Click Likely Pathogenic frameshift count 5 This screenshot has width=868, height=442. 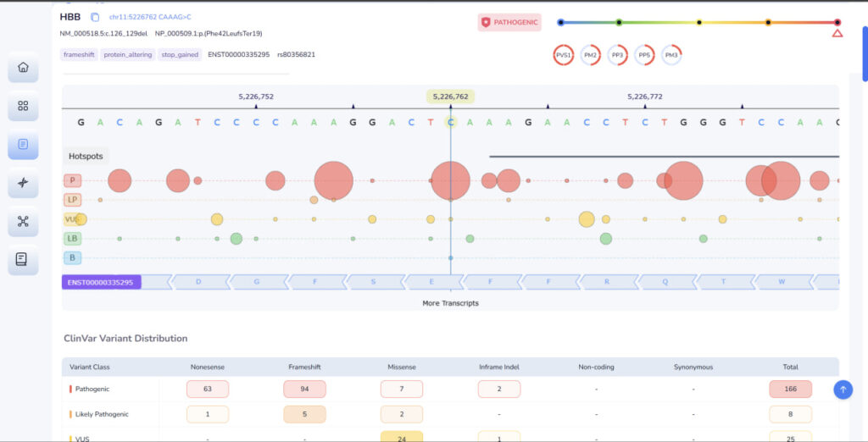click(304, 414)
